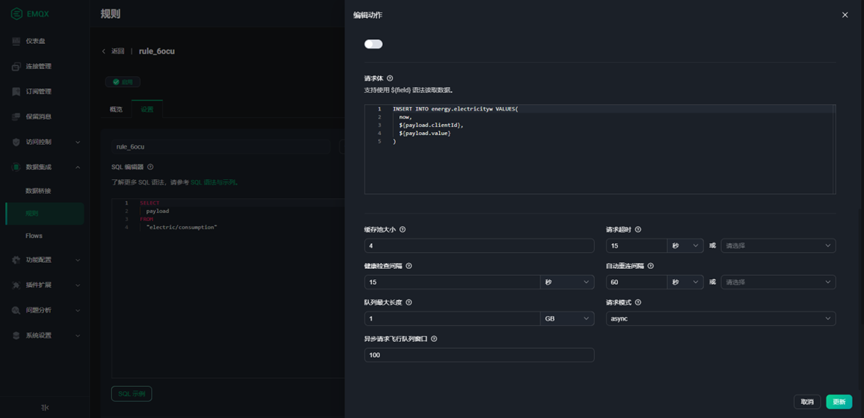This screenshot has width=864, height=418.
Task: Click the 保留消息 sidebar icon
Action: pyautogui.click(x=17, y=117)
